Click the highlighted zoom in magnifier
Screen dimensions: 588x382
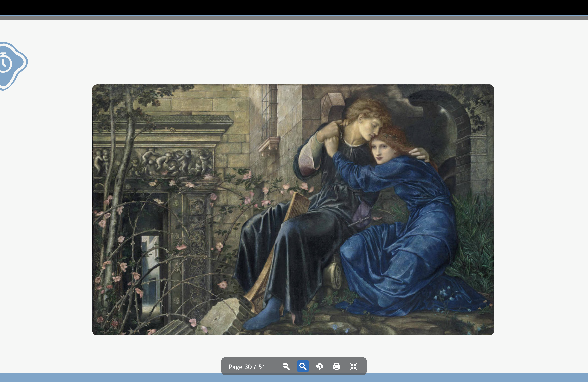point(303,366)
